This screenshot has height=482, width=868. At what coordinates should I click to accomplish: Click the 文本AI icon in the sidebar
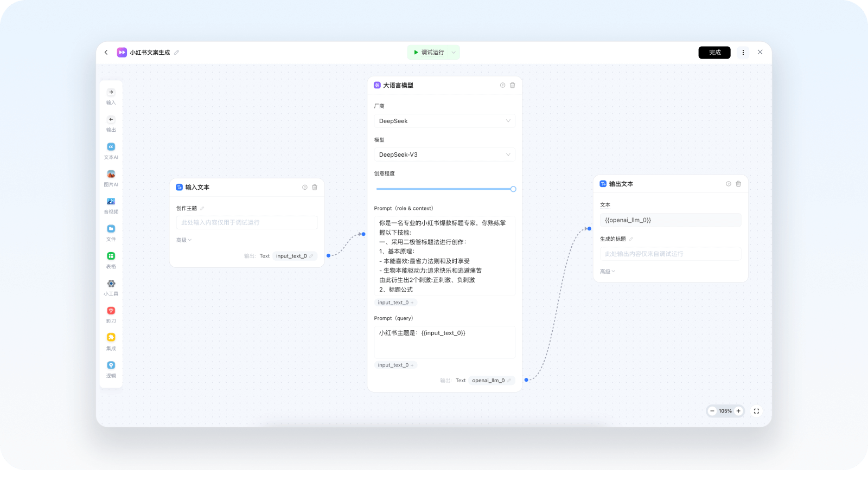pyautogui.click(x=111, y=147)
